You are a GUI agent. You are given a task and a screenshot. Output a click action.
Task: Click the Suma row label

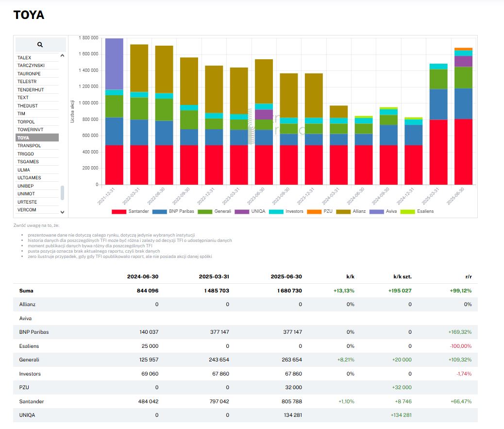26,291
